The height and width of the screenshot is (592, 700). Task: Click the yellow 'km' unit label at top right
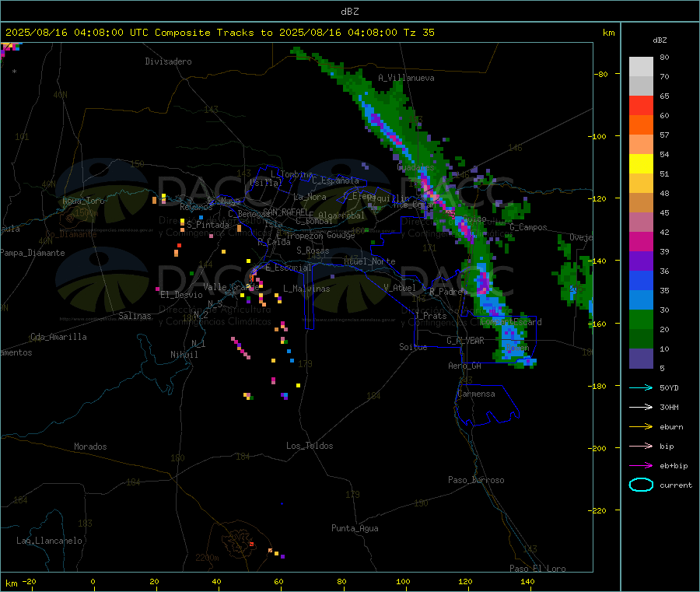tap(608, 33)
